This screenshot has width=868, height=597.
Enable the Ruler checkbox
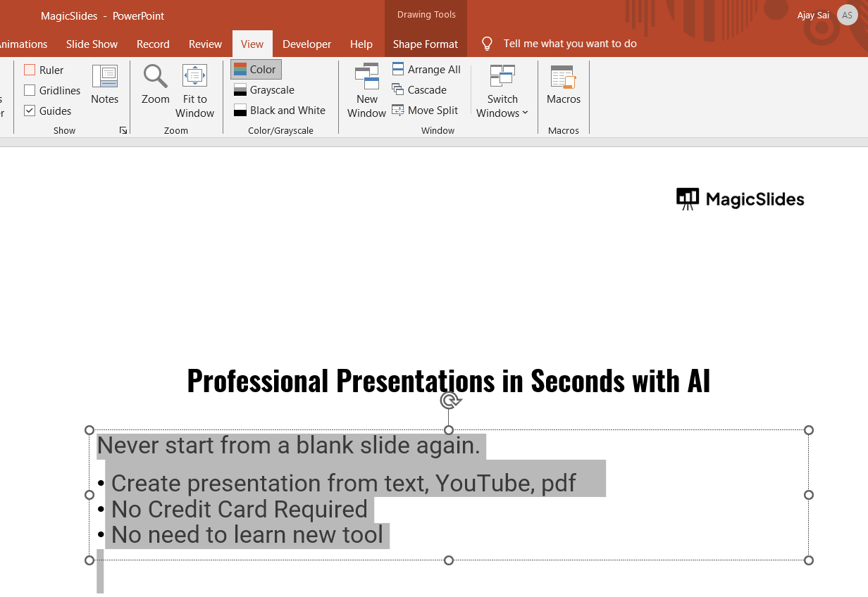[x=30, y=70]
